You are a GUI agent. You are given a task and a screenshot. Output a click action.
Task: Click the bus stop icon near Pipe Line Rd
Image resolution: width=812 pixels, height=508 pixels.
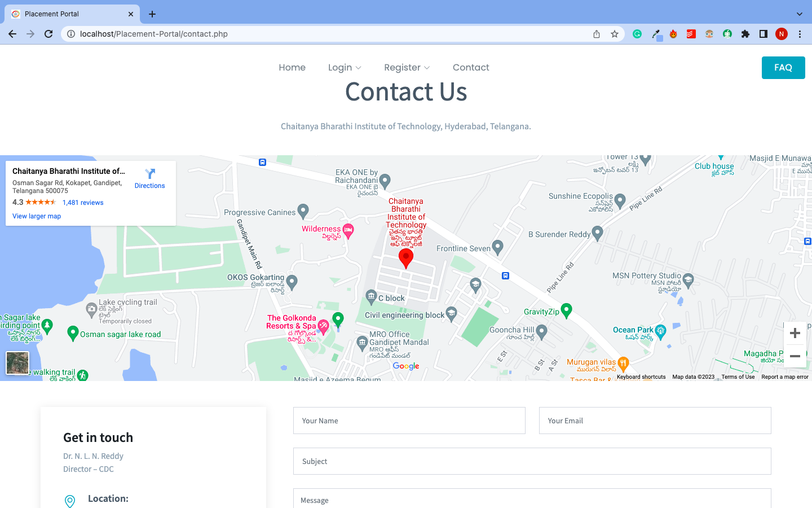pyautogui.click(x=505, y=276)
